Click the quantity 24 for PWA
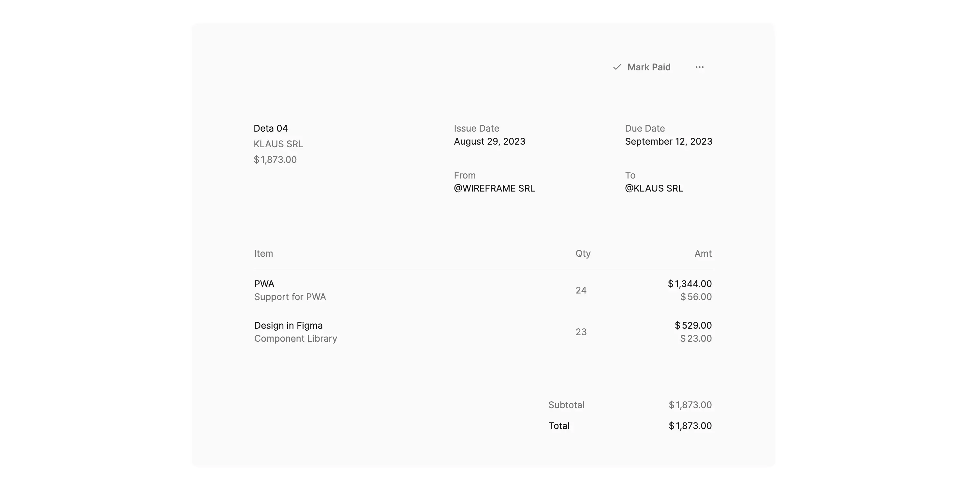This screenshot has width=980, height=501. pyautogui.click(x=581, y=291)
